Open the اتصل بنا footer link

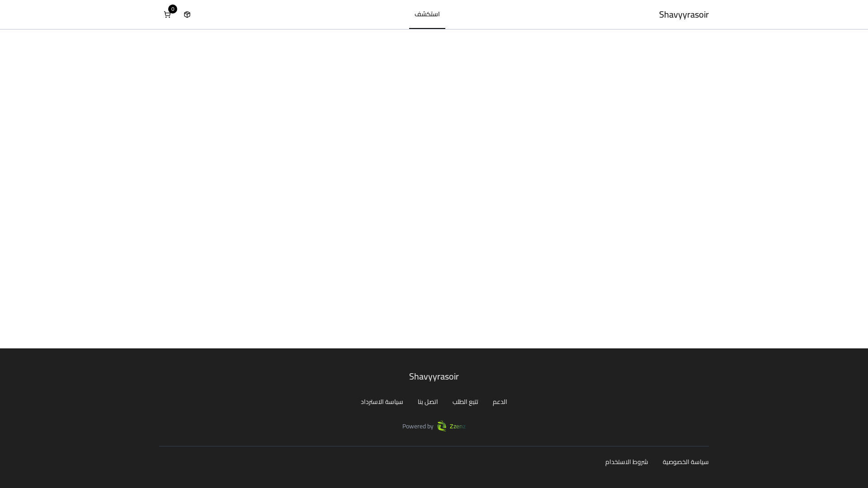(428, 402)
